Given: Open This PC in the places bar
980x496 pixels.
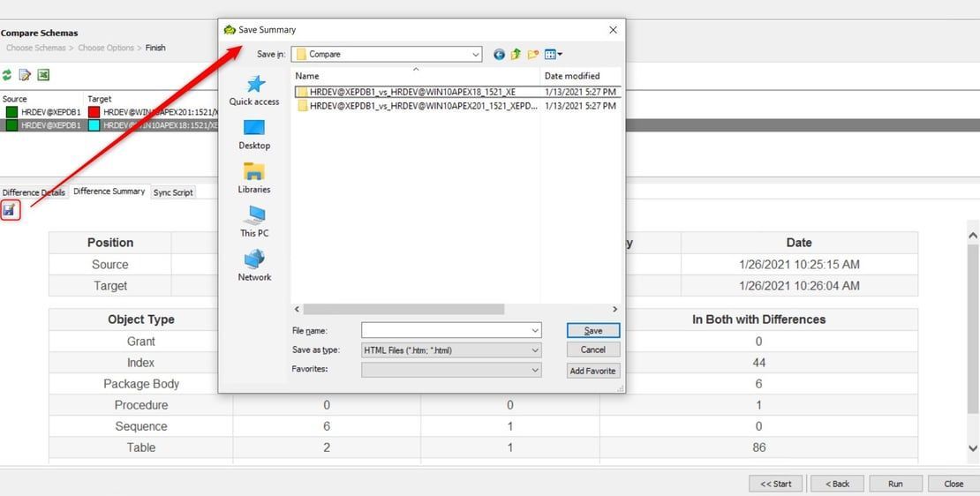Looking at the screenshot, I should (254, 222).
